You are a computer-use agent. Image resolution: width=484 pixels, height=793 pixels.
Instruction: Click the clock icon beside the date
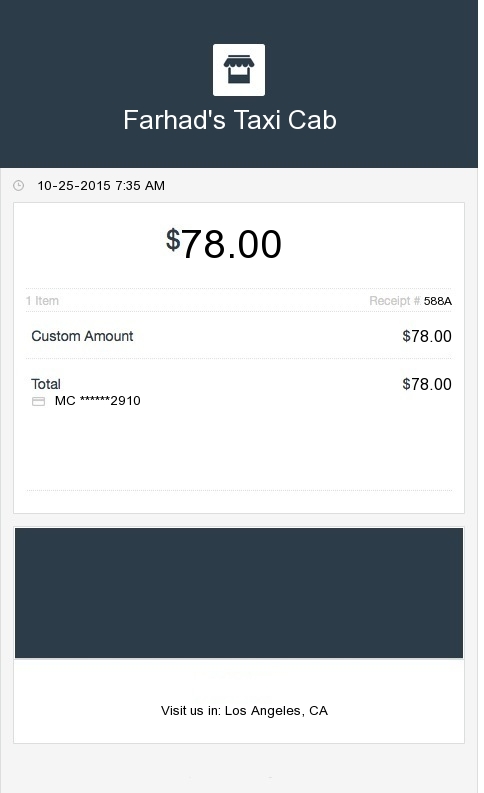[x=18, y=186]
